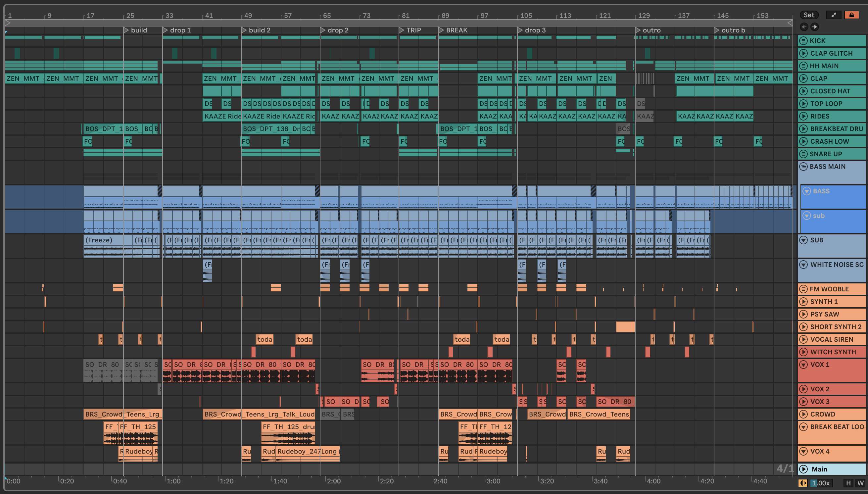Collapse the BASS track fold arrow
This screenshot has width=868, height=494.
[x=807, y=191]
